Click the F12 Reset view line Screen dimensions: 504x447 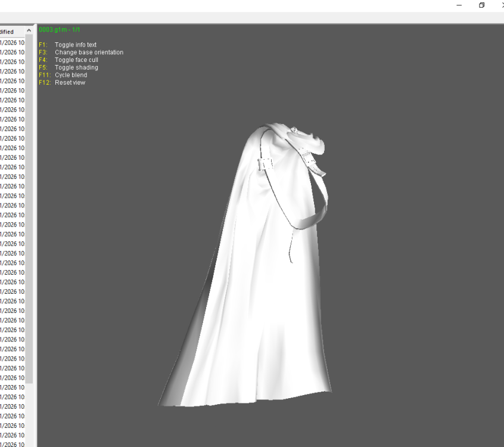[x=62, y=83]
